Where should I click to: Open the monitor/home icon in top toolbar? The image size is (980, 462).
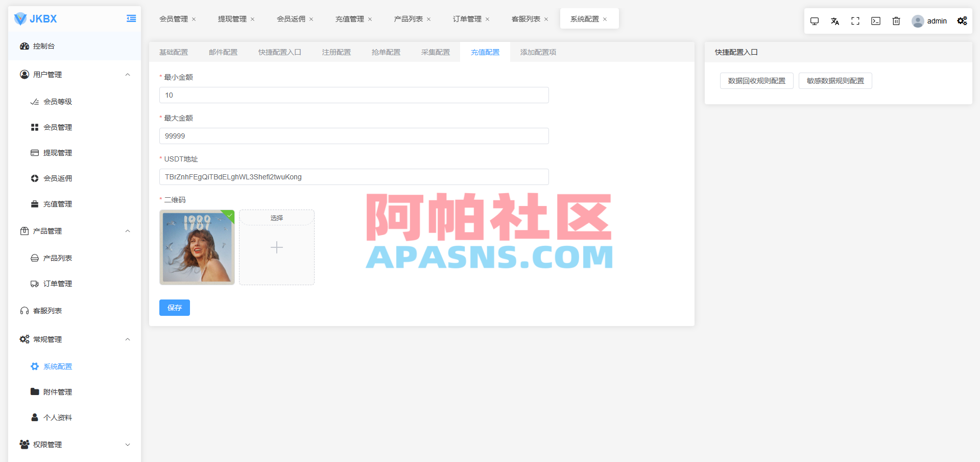tap(815, 21)
